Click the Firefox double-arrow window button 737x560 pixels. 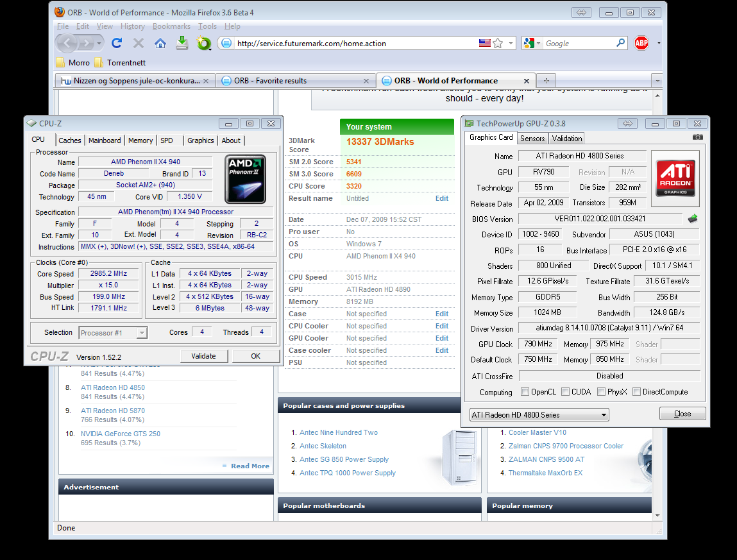[x=581, y=13]
